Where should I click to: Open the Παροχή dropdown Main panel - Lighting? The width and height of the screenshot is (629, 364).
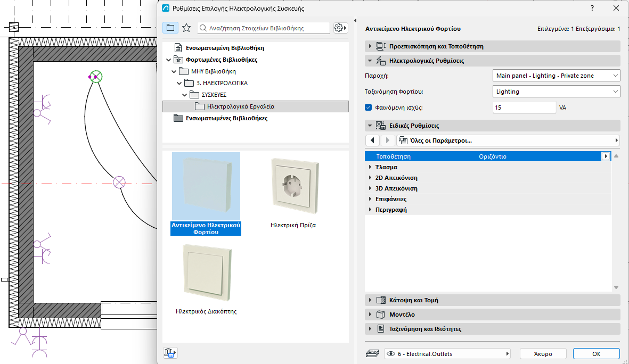coord(556,76)
